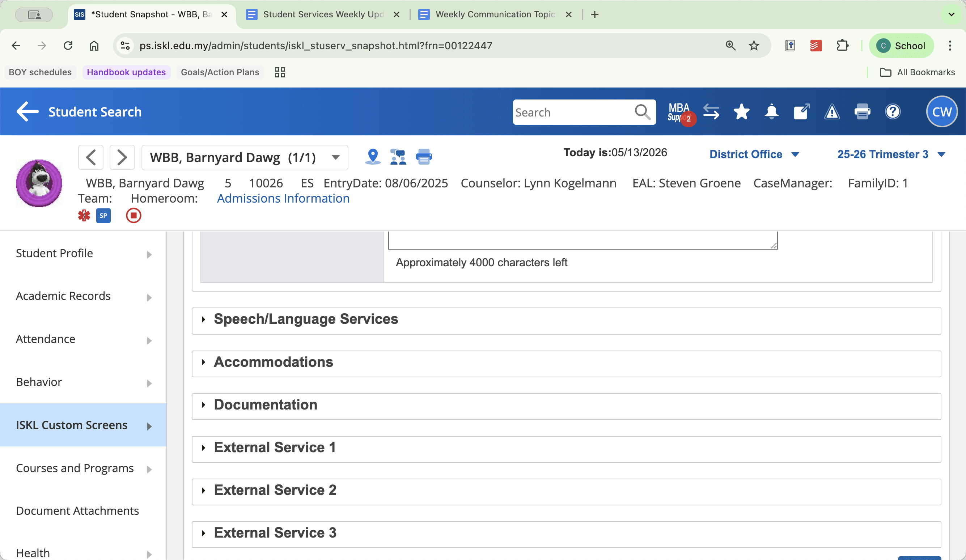This screenshot has height=560, width=966.
Task: Click the printer icon in blue header
Action: coord(862,112)
